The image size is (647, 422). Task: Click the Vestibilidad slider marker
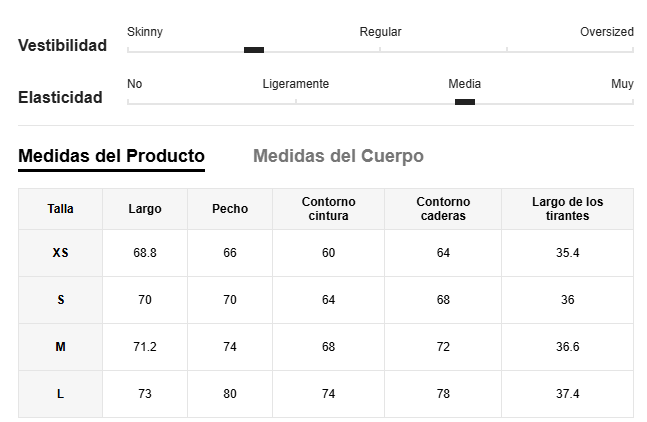254,50
